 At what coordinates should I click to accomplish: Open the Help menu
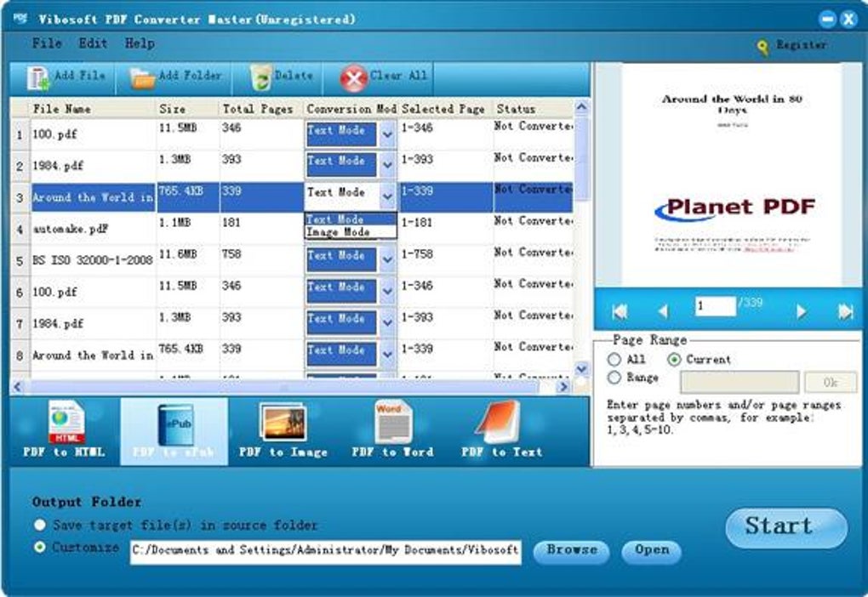click(140, 43)
